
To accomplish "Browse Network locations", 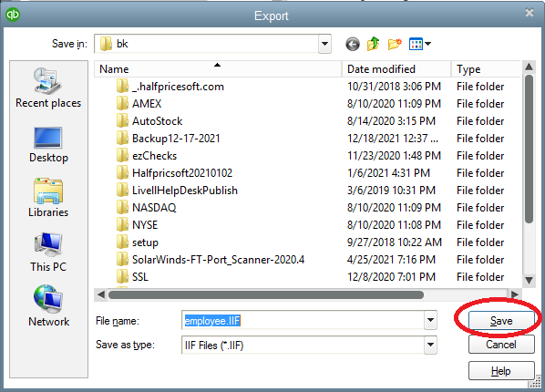I will tap(48, 306).
